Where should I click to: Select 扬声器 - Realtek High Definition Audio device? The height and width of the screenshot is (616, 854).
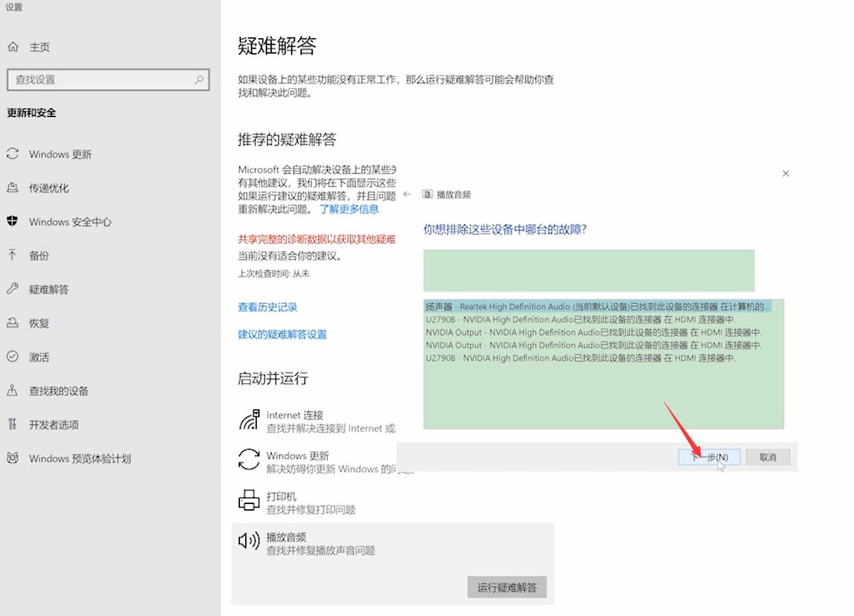click(598, 307)
